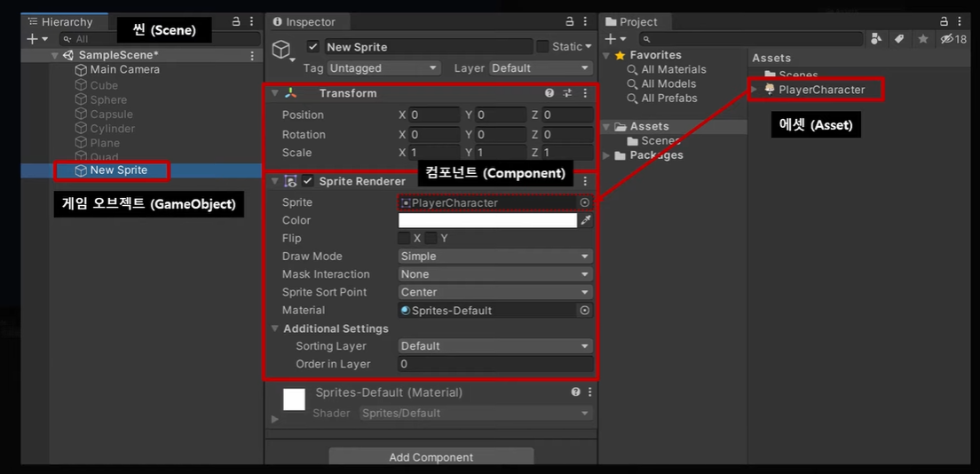Click the Order in Layer field
Screen dimensions: 980x474
point(495,364)
